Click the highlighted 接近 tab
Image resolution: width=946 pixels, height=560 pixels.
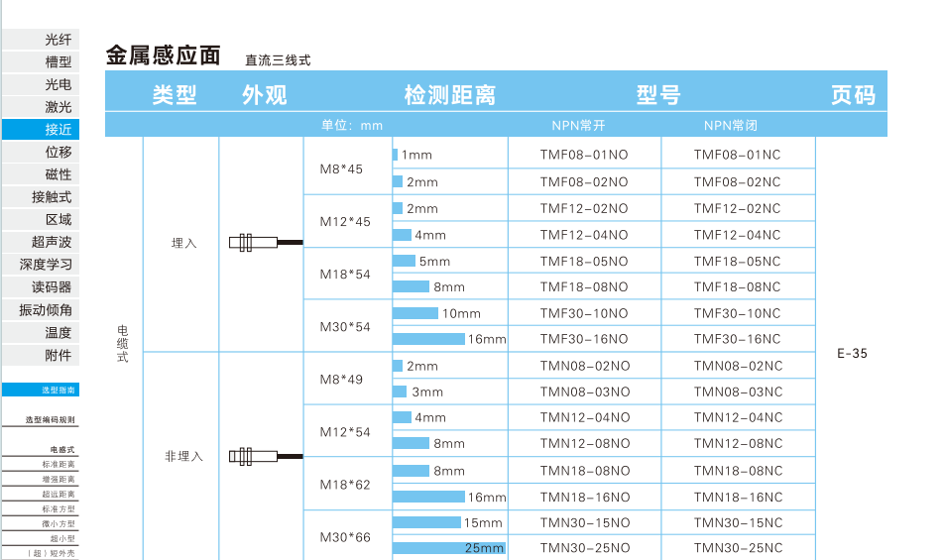(58, 130)
